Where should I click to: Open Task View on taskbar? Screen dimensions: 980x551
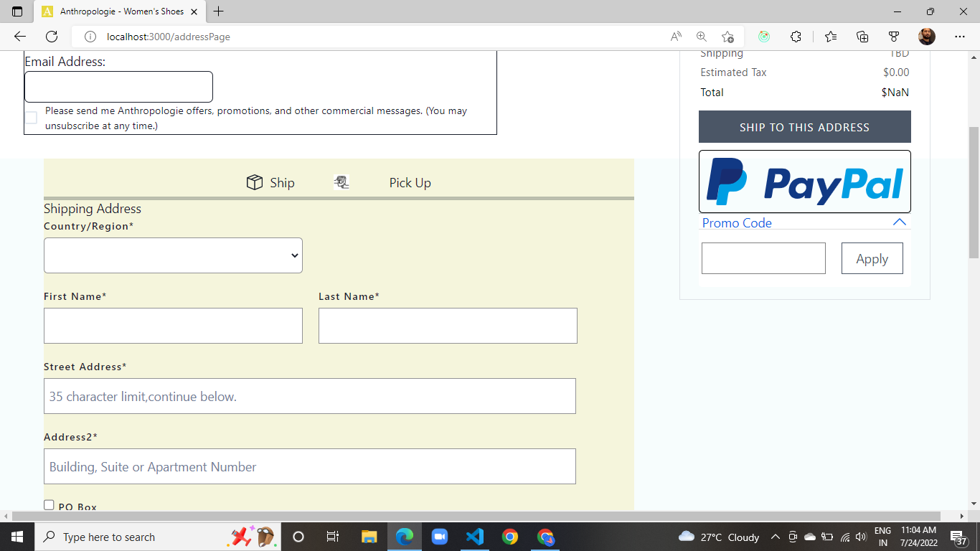pos(333,537)
